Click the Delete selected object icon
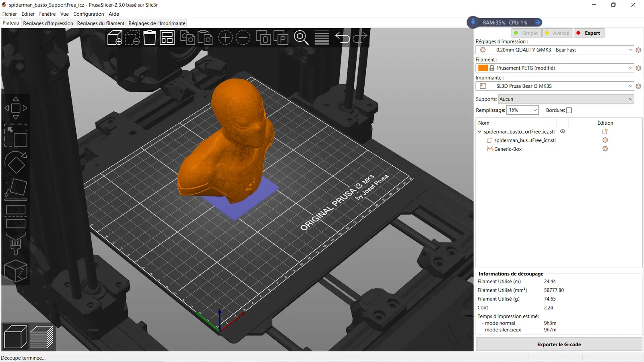This screenshot has height=362, width=644. [132, 37]
